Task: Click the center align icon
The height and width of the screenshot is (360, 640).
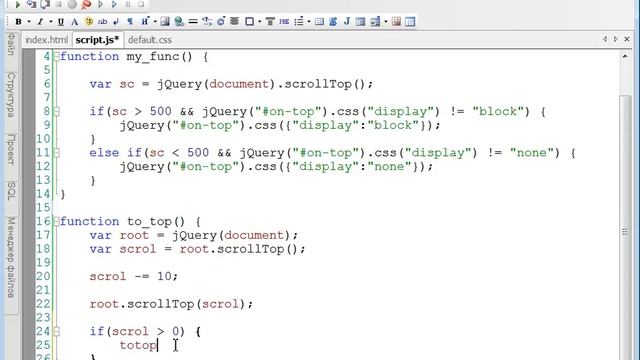Action: pos(234,22)
